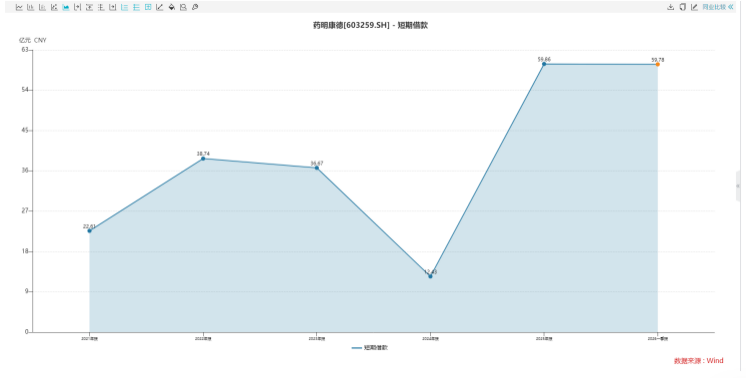Download the chart with download icon

coord(670,7)
